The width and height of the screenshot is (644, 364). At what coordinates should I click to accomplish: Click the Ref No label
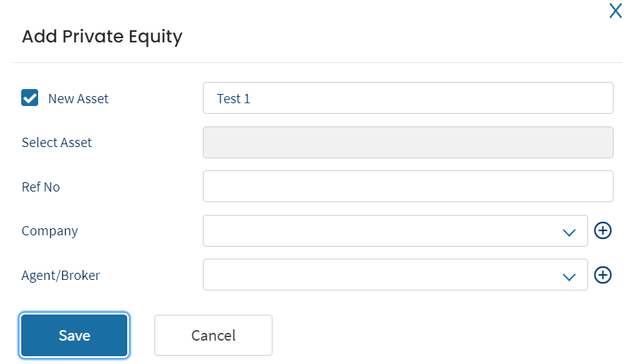41,187
